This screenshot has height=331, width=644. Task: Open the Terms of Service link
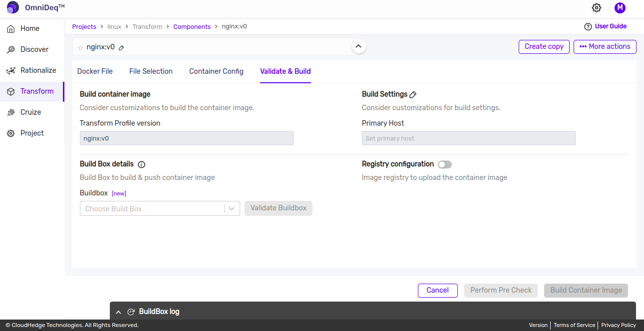tap(575, 325)
